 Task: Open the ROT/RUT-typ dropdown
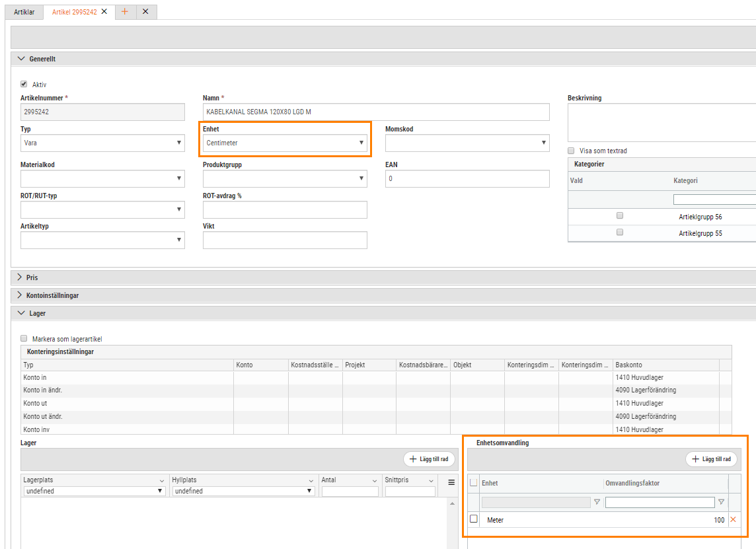point(102,209)
